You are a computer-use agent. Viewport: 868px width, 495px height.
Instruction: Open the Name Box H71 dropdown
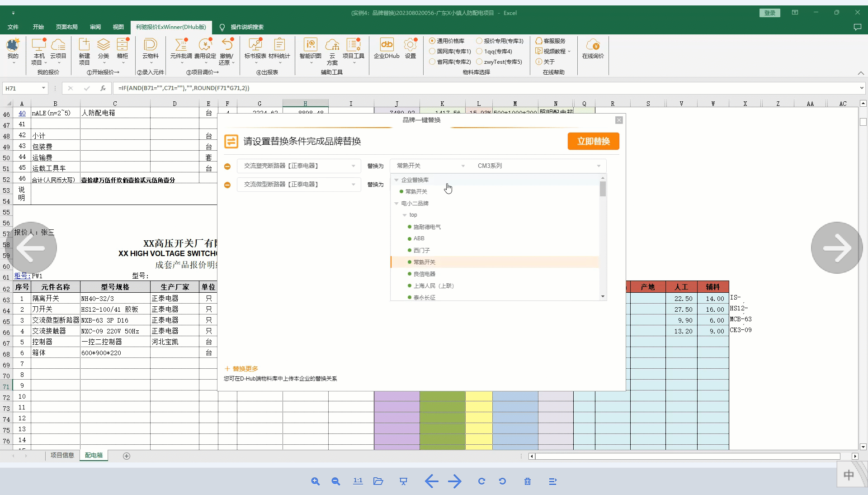(43, 88)
